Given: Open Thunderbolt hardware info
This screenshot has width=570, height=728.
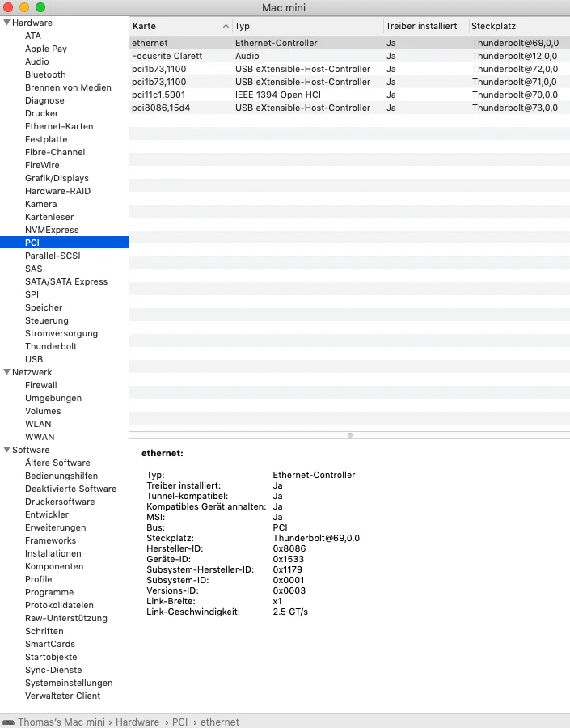Looking at the screenshot, I should [x=51, y=346].
